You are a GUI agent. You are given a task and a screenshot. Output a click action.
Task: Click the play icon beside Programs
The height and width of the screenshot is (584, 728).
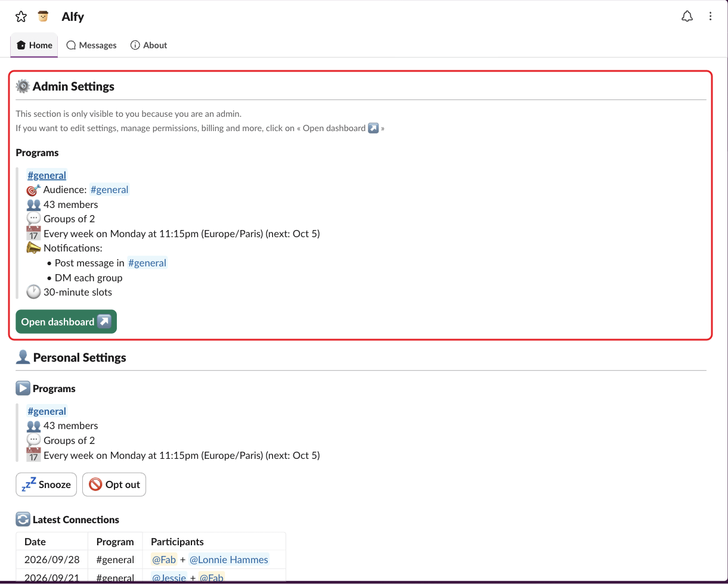click(23, 389)
